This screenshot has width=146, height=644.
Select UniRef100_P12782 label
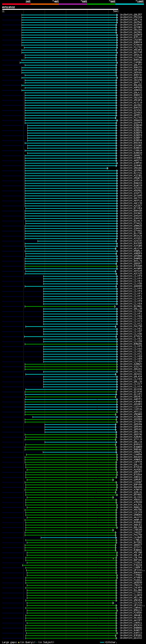[x=131, y=48]
